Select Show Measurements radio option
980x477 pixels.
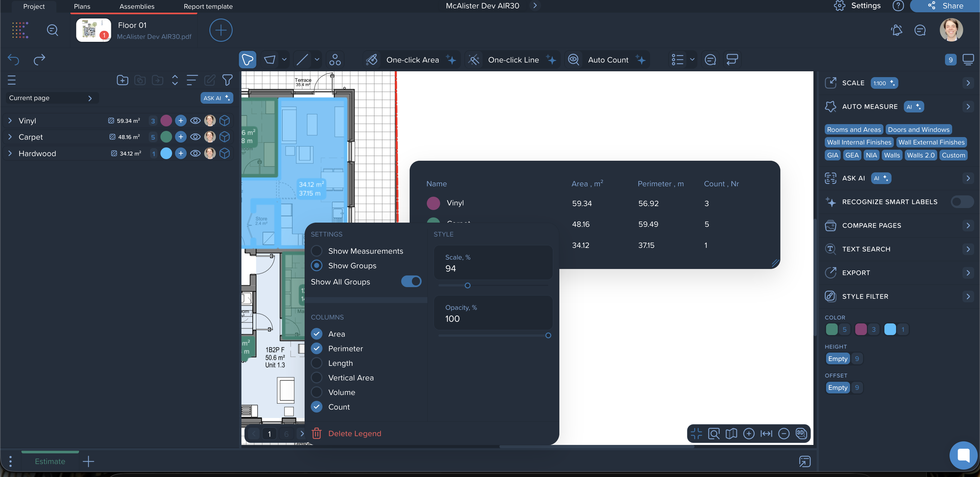(317, 251)
